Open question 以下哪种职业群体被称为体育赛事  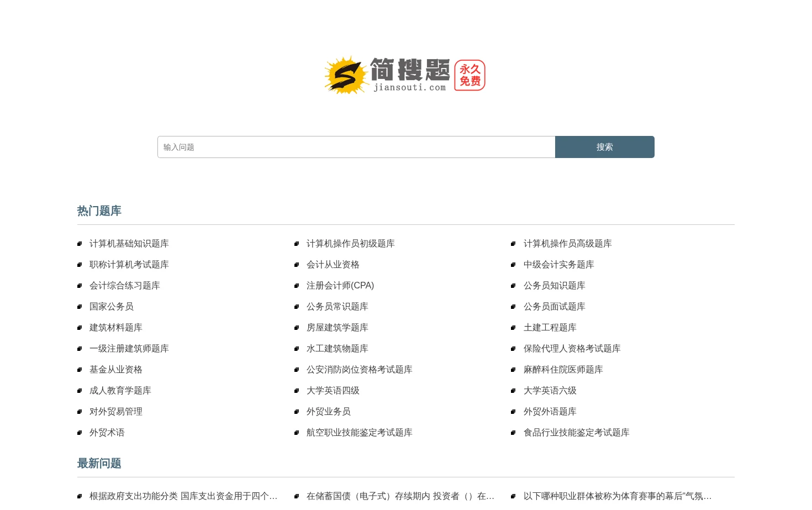(x=618, y=496)
